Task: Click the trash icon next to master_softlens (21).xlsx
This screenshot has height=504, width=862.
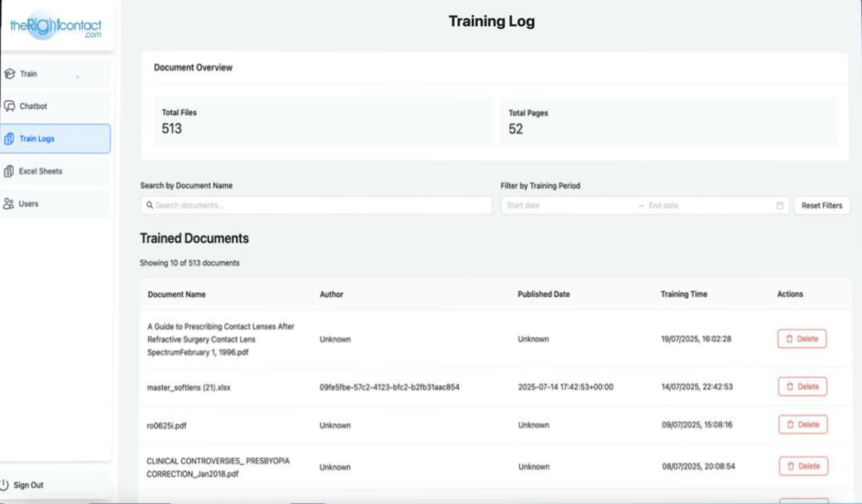Action: pos(790,387)
